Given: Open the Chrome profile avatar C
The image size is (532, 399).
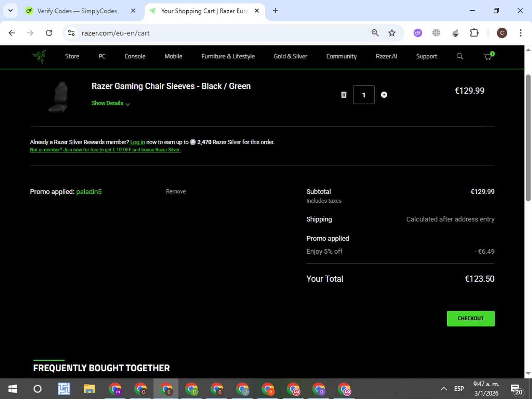Looking at the screenshot, I should (501, 33).
